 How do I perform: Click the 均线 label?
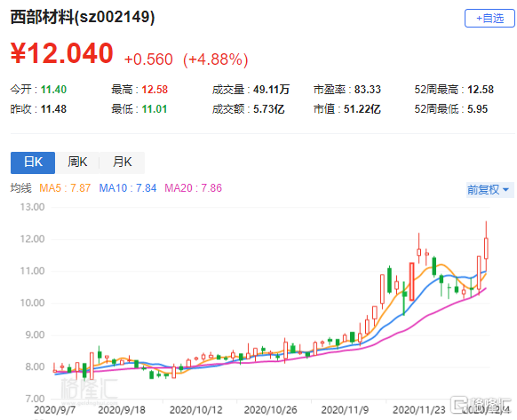(20, 188)
